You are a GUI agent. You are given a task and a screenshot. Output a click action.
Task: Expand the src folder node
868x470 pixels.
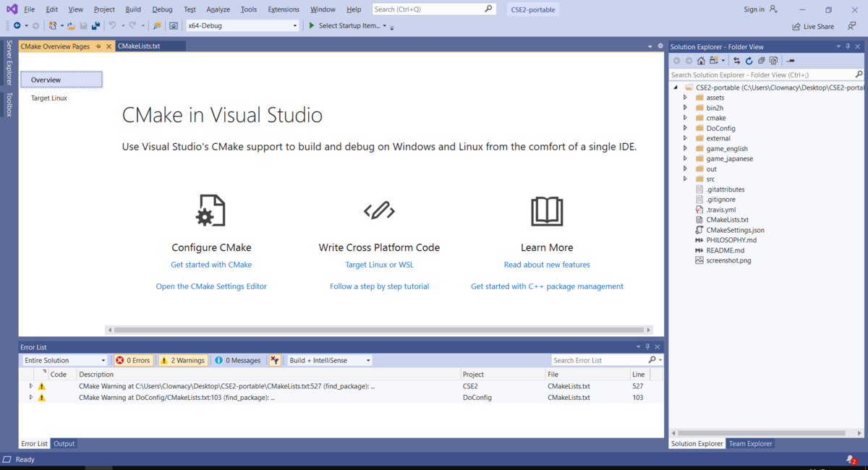pyautogui.click(x=685, y=179)
